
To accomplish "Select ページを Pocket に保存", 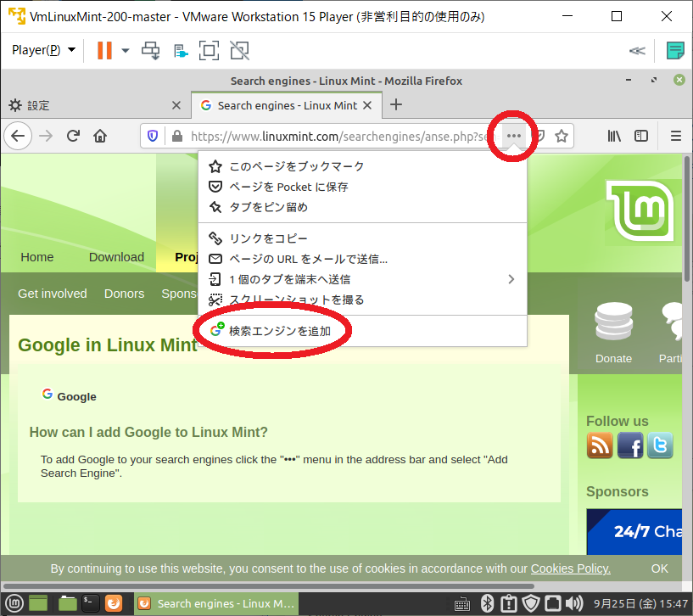I will coord(362,187).
